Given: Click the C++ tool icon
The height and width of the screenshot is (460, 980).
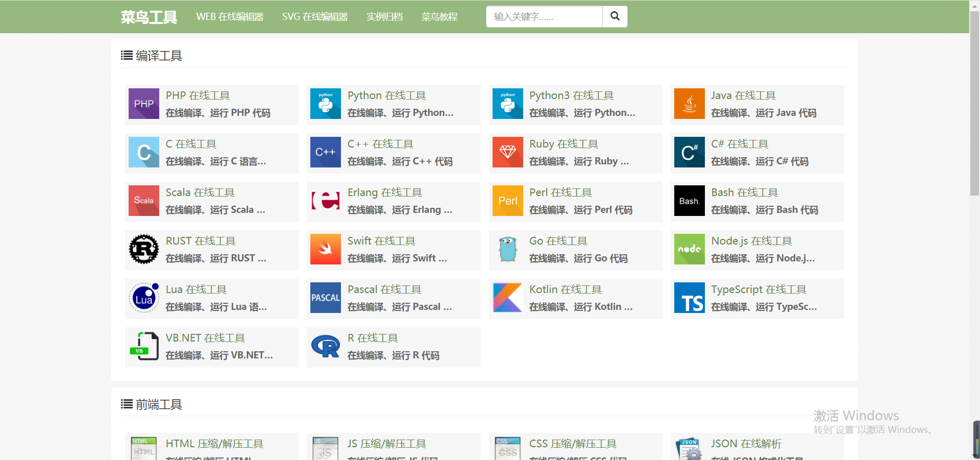Looking at the screenshot, I should (x=326, y=152).
